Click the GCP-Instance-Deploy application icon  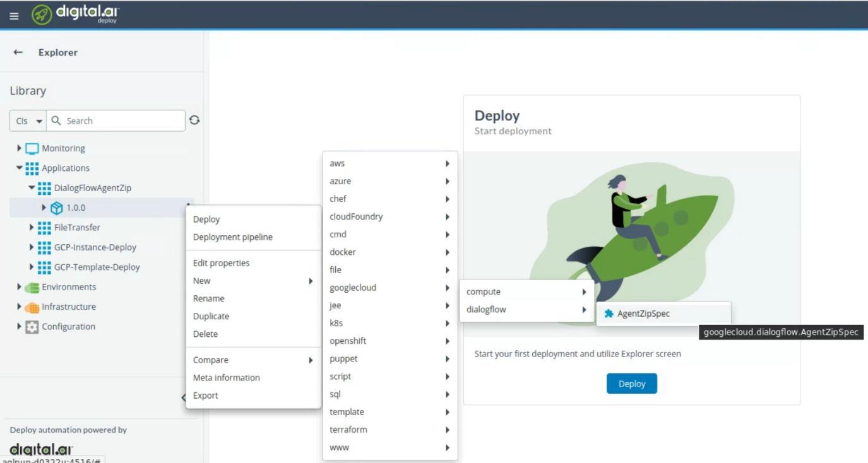44,248
